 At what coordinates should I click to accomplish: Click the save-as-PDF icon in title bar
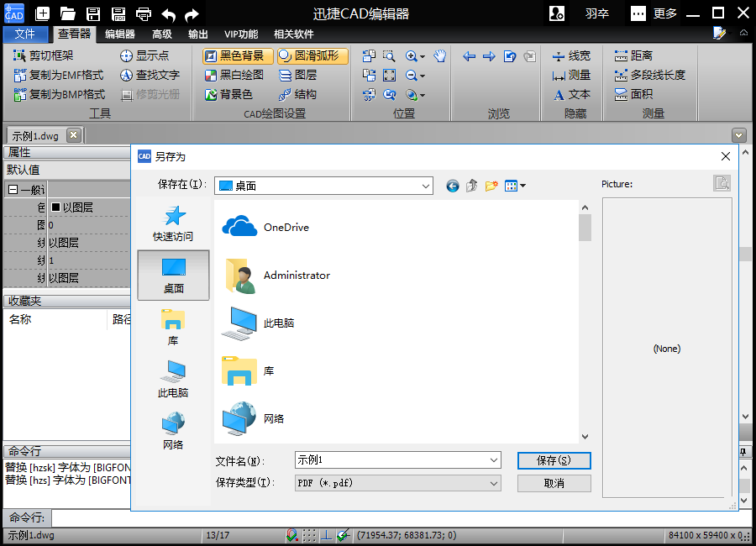coord(118,14)
